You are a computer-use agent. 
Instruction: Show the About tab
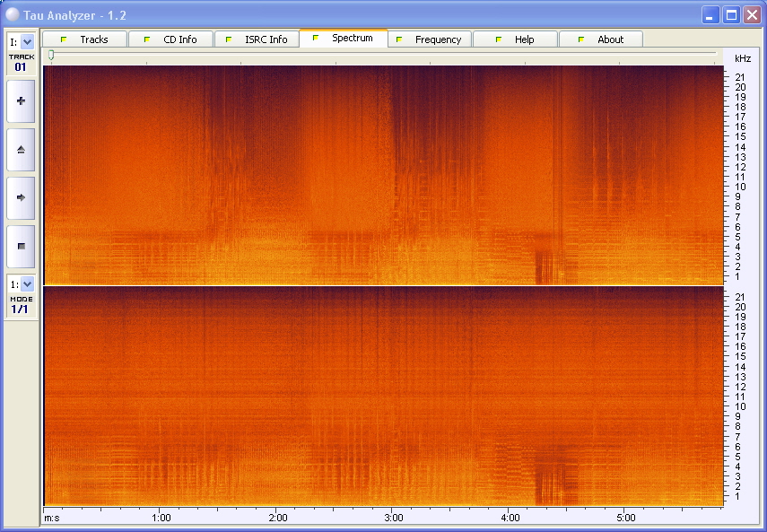601,39
